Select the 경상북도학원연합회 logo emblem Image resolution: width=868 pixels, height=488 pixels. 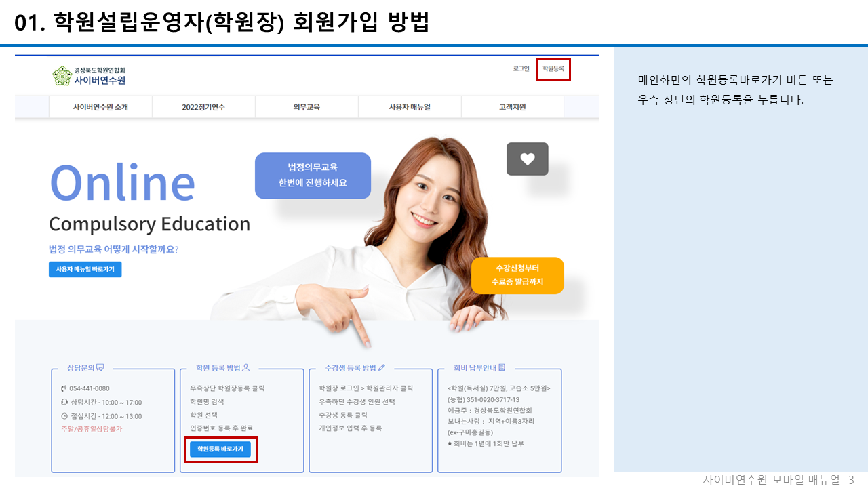click(62, 75)
